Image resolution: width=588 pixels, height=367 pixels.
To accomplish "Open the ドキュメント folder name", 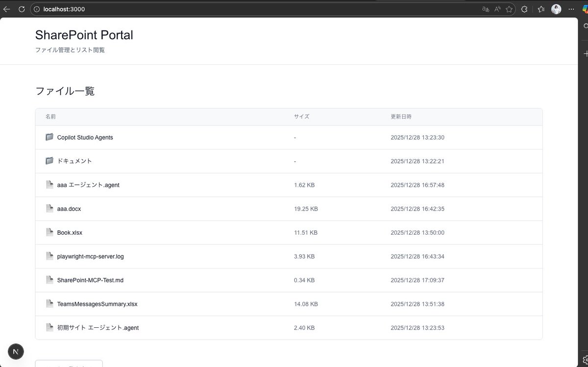I will pyautogui.click(x=74, y=161).
